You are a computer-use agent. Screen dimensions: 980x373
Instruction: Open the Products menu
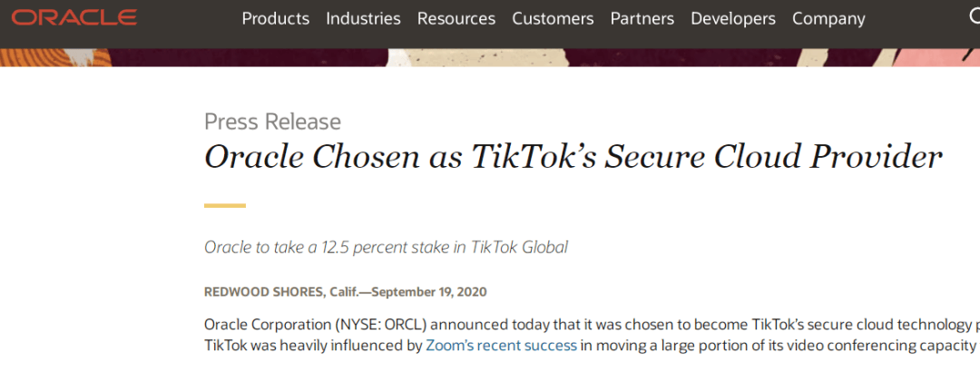pyautogui.click(x=275, y=18)
